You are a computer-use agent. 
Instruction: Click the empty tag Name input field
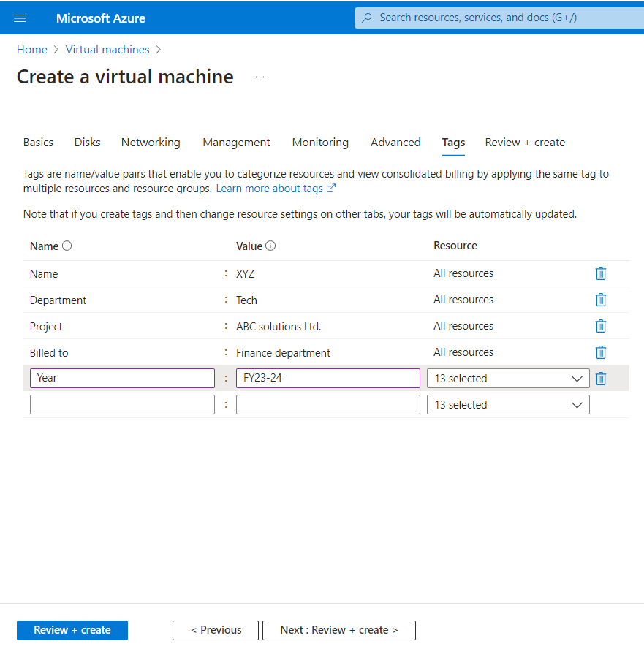pyautogui.click(x=122, y=405)
